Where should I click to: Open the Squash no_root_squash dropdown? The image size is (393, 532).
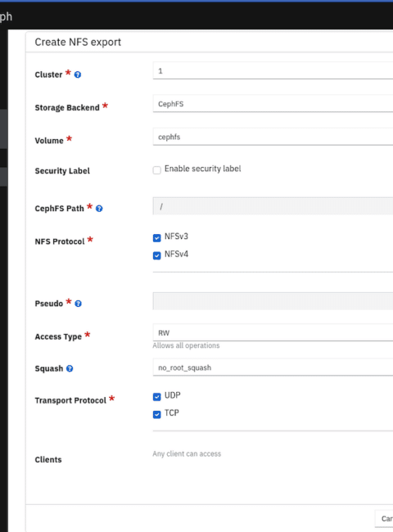pos(273,367)
